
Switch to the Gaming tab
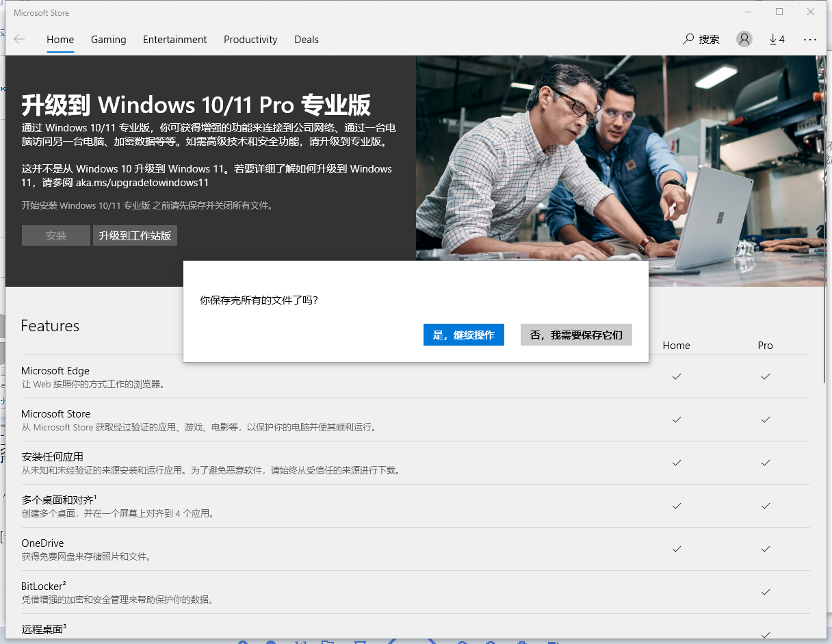coord(108,40)
